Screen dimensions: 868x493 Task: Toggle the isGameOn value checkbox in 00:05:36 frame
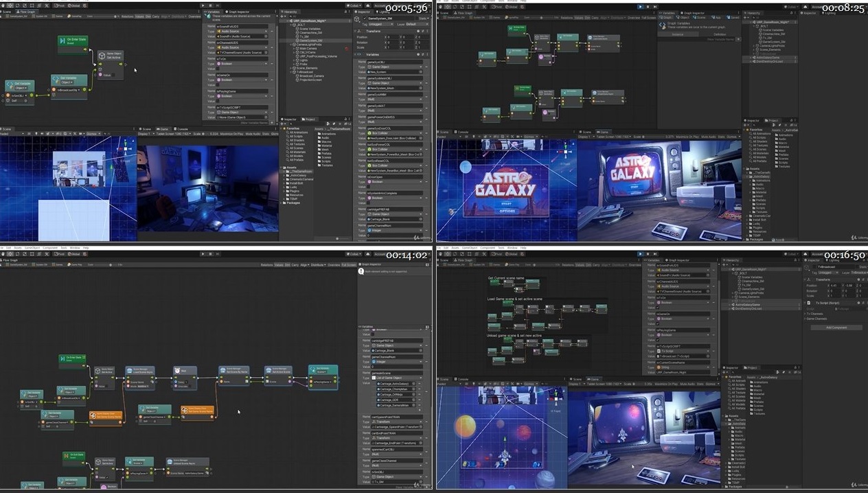click(x=219, y=85)
